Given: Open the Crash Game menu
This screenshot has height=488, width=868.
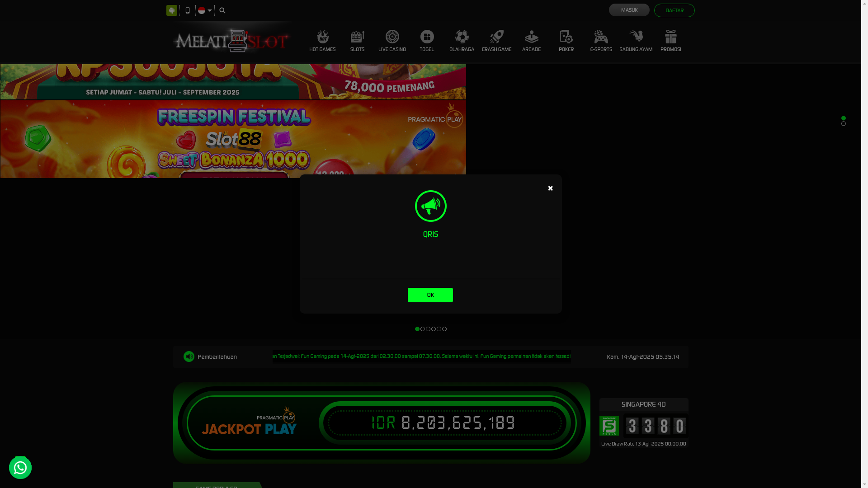Looking at the screenshot, I should pos(496,41).
